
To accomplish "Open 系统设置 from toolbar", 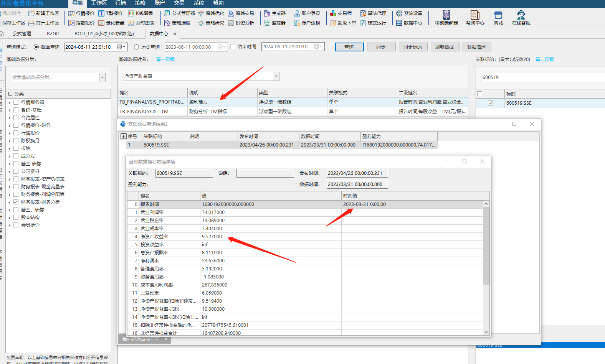I will 409,13.
